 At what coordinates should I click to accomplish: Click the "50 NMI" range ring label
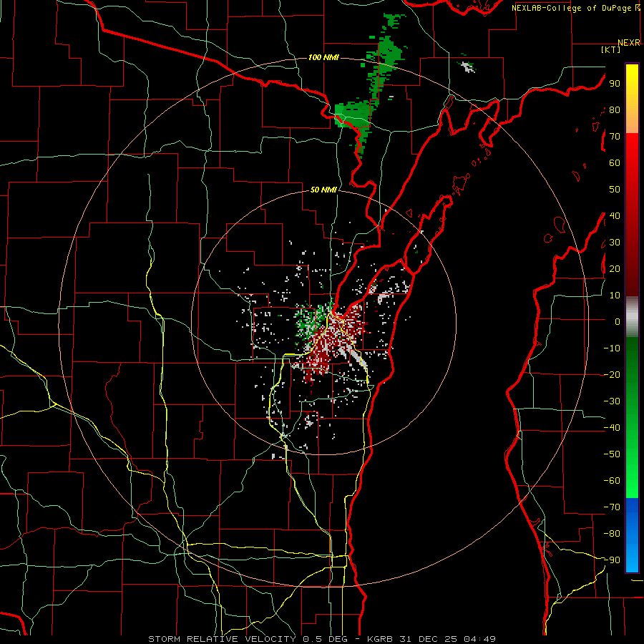click(x=323, y=190)
